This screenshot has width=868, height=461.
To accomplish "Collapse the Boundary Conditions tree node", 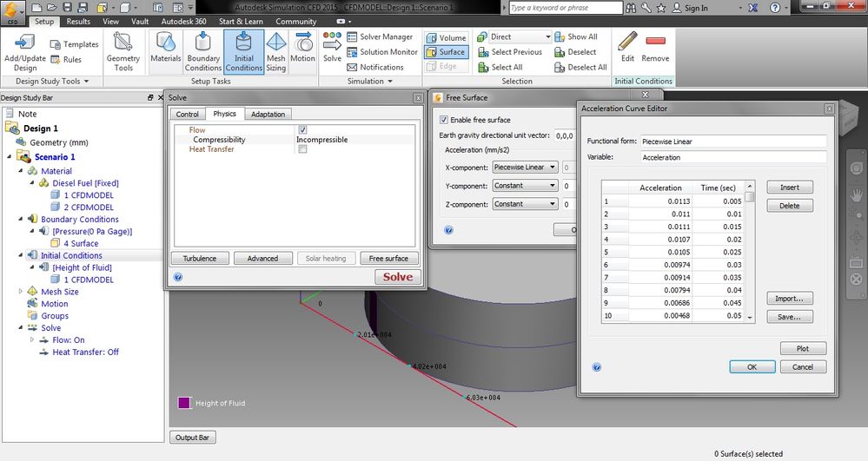I will coord(21,219).
